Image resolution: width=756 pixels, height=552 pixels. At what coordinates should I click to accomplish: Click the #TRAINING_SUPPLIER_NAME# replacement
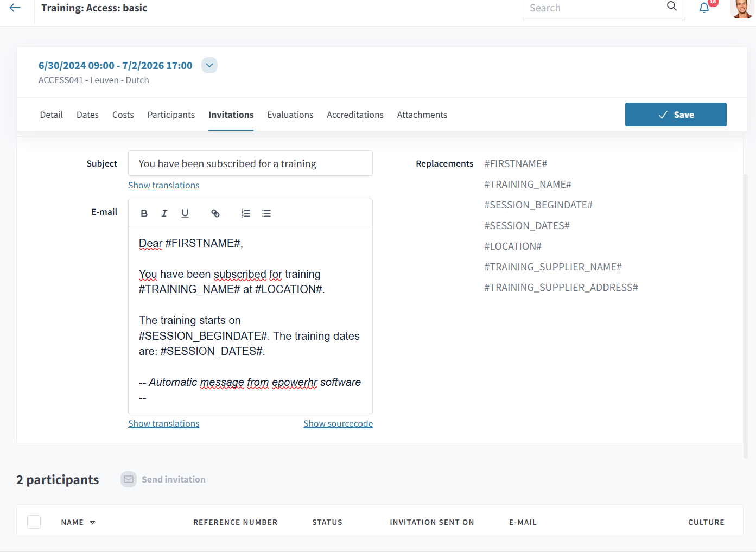click(553, 267)
